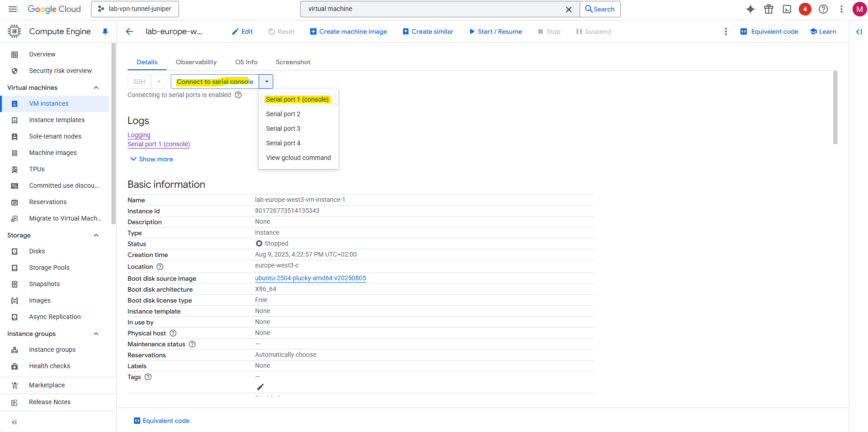Click the help icon beside Physical host
868x432 pixels.
pyautogui.click(x=173, y=333)
